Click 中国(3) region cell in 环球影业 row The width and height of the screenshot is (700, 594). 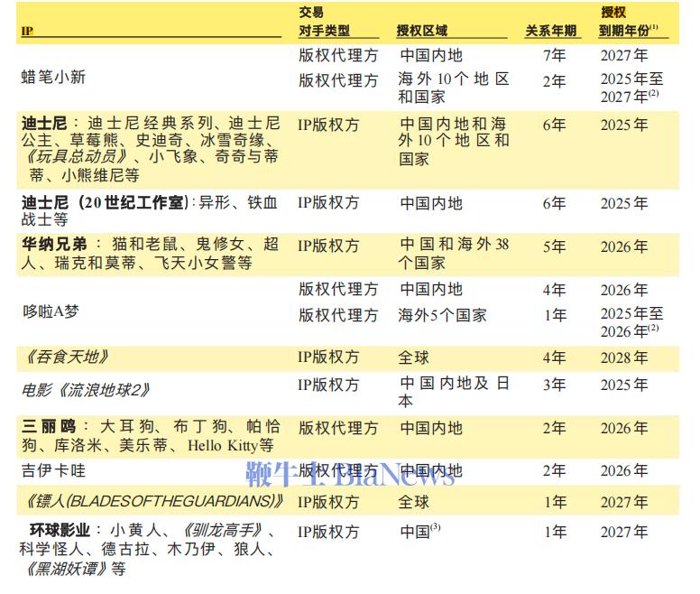pos(420,531)
